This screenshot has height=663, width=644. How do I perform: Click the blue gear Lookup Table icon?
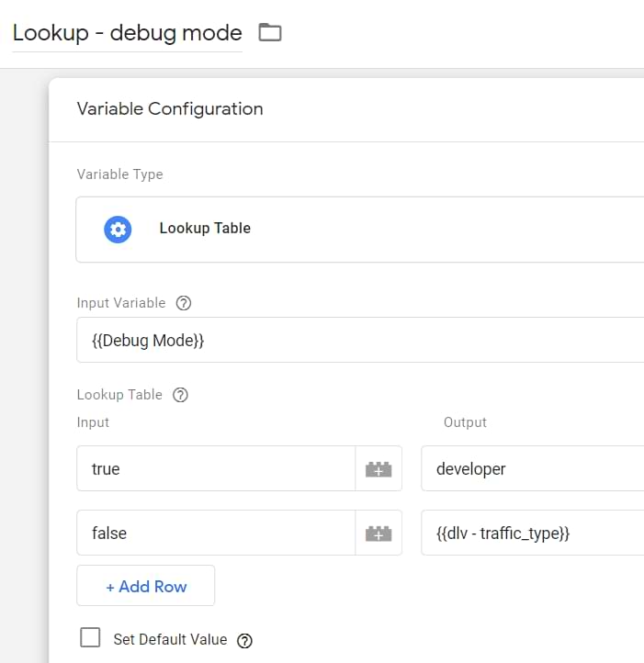pyautogui.click(x=118, y=229)
